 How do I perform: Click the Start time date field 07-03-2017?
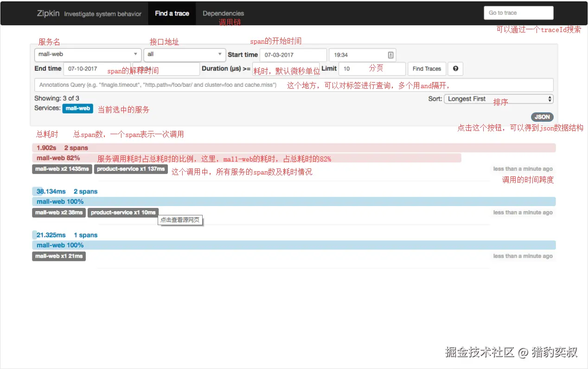pyautogui.click(x=293, y=55)
